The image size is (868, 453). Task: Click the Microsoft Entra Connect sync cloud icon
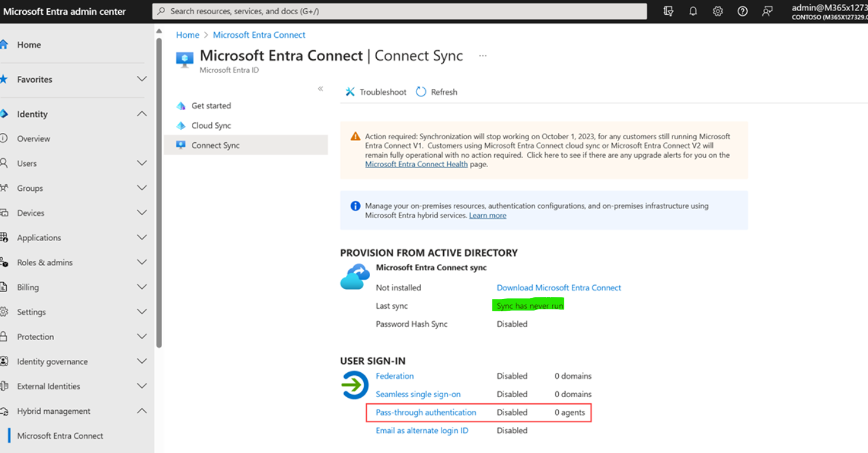[x=355, y=277]
